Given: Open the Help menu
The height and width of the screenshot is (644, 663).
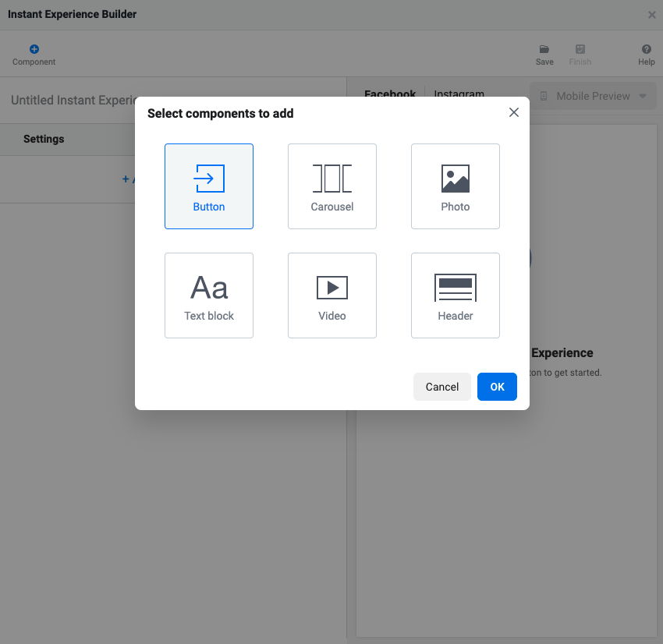Looking at the screenshot, I should 646,55.
